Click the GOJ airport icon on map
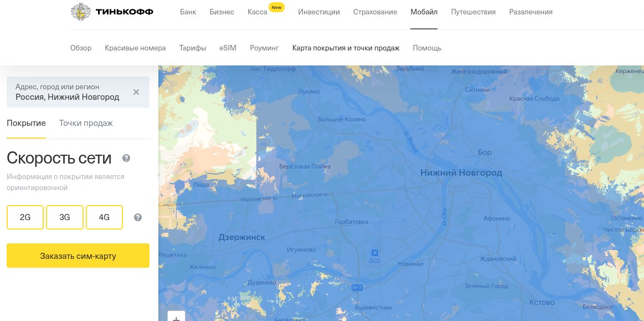The width and height of the screenshot is (644, 321). click(374, 252)
